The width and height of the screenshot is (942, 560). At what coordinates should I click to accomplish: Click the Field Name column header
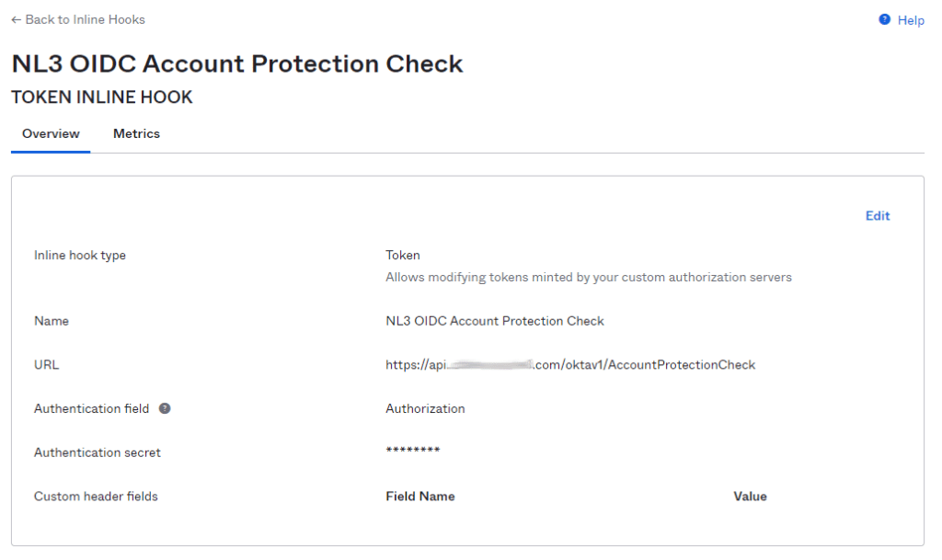[x=419, y=497]
